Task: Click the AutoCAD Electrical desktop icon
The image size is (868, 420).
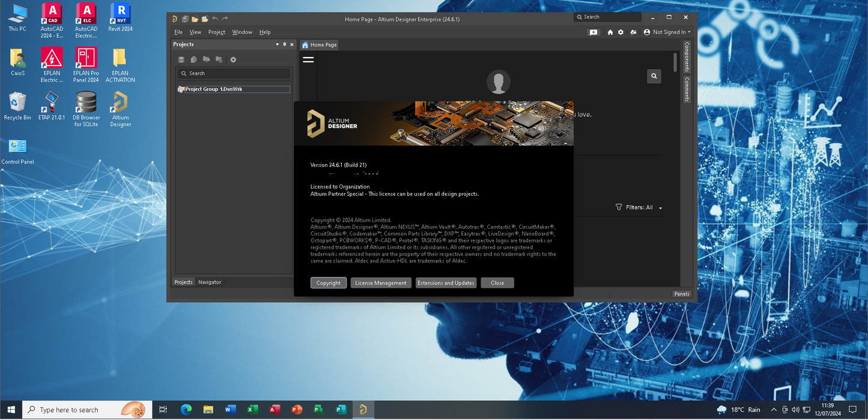Action: 86,20
